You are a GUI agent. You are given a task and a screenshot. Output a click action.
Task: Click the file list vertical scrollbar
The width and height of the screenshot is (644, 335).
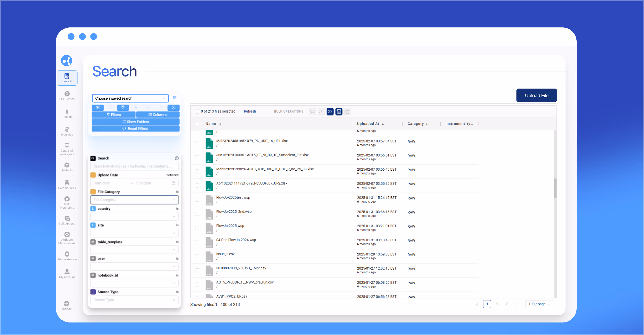coord(555,188)
